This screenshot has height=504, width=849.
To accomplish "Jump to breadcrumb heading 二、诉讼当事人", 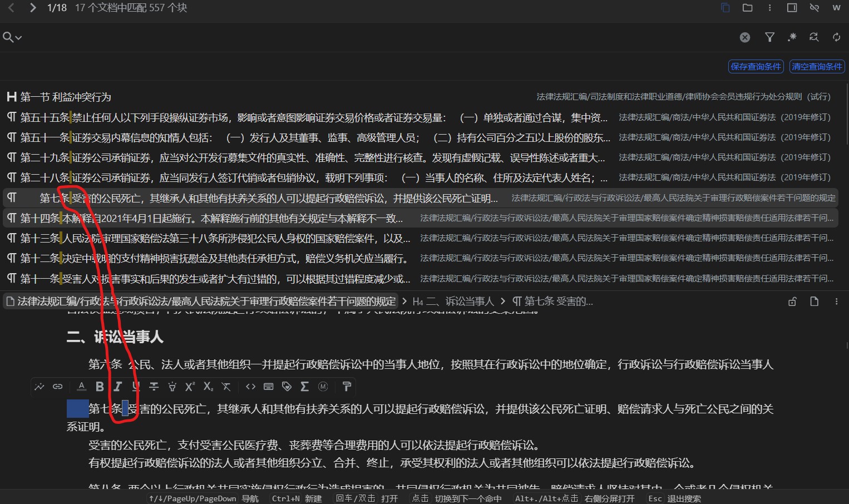I will 453,302.
